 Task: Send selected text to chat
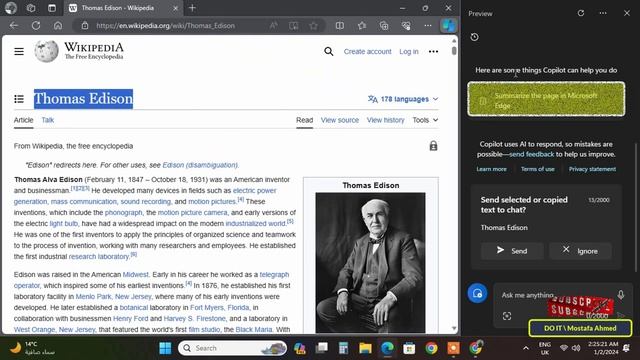pyautogui.click(x=512, y=251)
